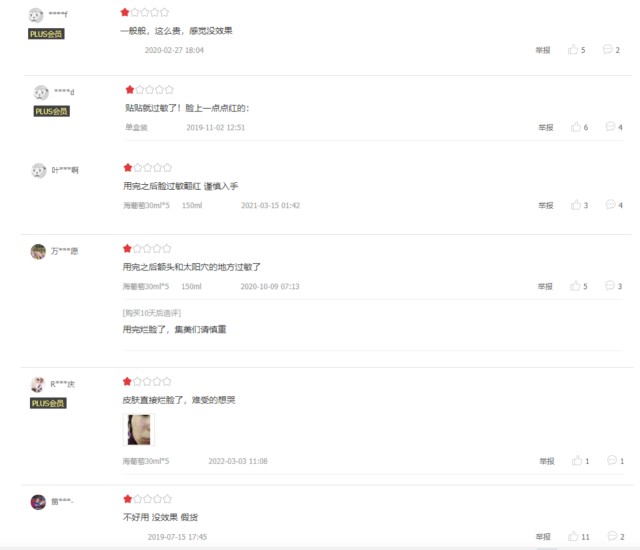The image size is (640, 550).
Task: Click 举报 on the 2022-03-03 review
Action: (547, 461)
